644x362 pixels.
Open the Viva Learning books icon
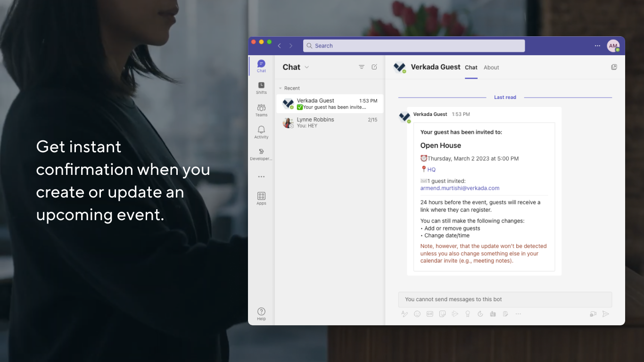coord(493,314)
